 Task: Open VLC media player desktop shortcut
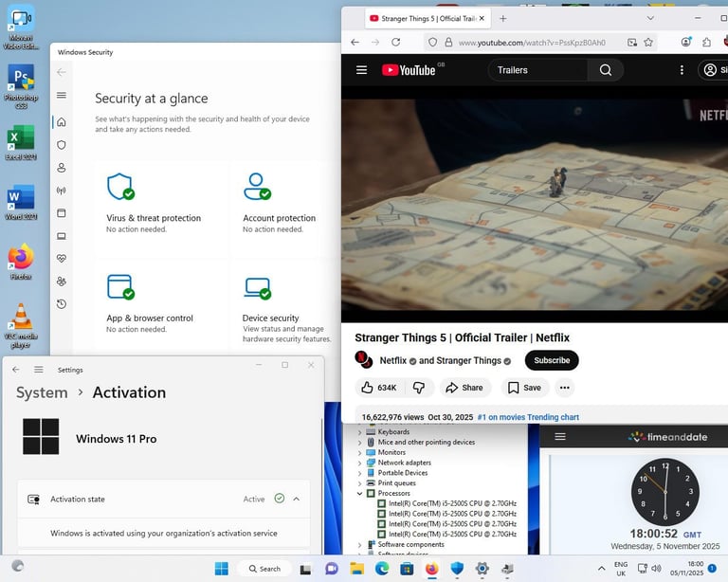coord(21,326)
